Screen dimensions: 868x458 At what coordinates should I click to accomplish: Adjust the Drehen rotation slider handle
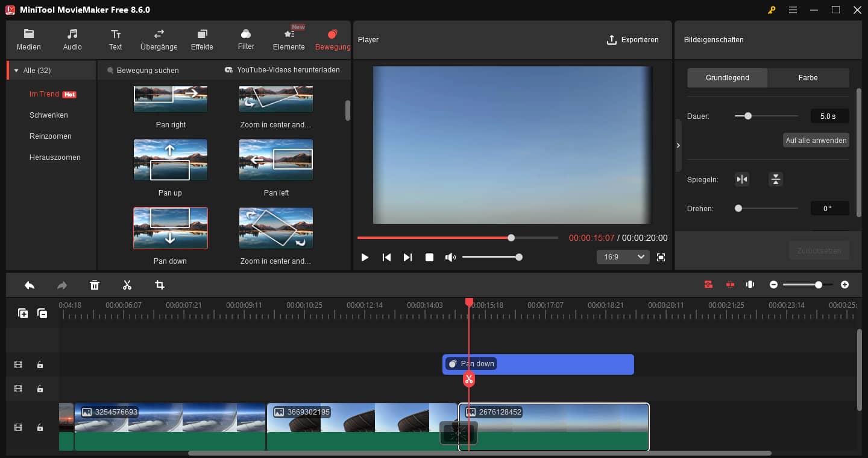click(738, 208)
